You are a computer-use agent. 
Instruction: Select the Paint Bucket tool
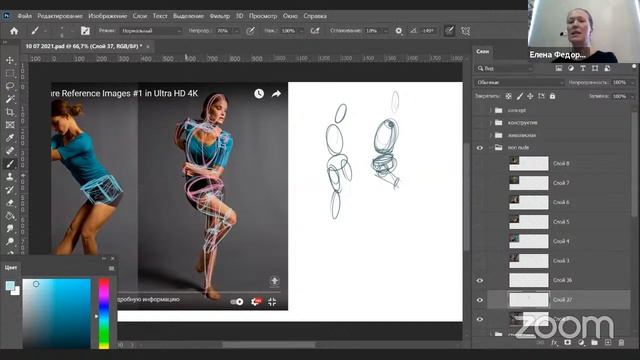pos(10,216)
